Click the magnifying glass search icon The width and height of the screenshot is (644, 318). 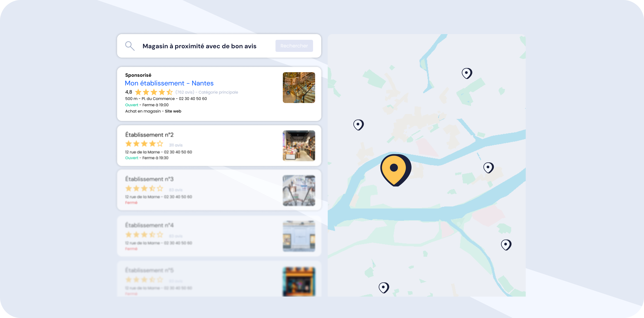130,46
